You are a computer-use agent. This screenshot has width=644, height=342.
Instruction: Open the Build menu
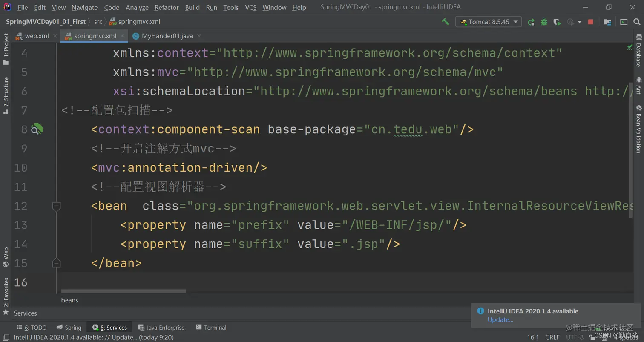[x=193, y=7]
